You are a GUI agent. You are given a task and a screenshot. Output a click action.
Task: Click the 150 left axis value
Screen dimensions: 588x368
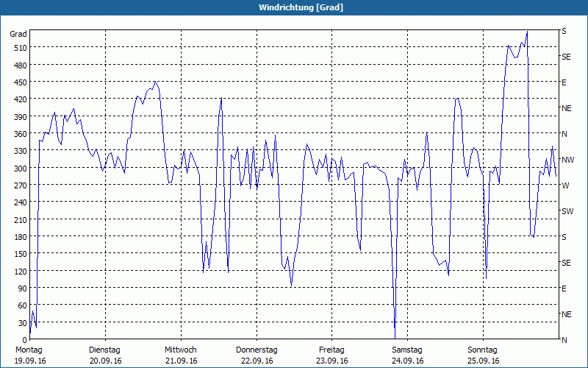coord(21,254)
